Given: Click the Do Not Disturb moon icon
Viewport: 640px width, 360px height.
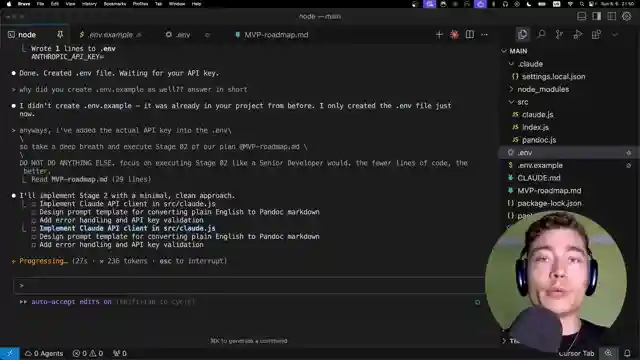Looking at the screenshot, I should point(529,4).
